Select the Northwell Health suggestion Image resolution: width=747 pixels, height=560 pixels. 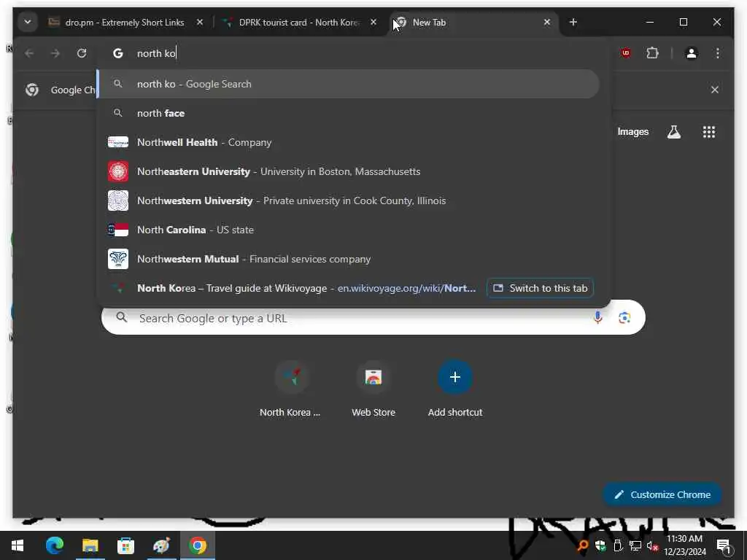click(348, 142)
